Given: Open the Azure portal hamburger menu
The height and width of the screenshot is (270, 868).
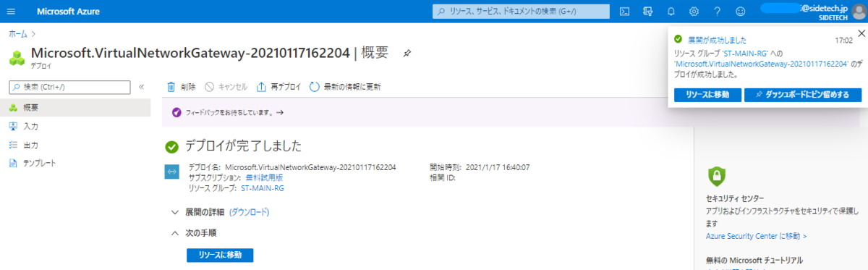Looking at the screenshot, I should tap(10, 12).
